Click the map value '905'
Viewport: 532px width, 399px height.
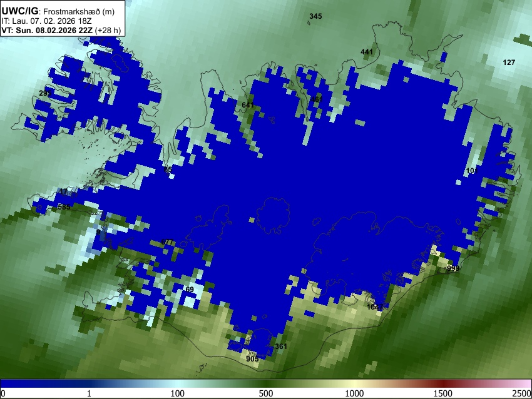click(x=252, y=359)
